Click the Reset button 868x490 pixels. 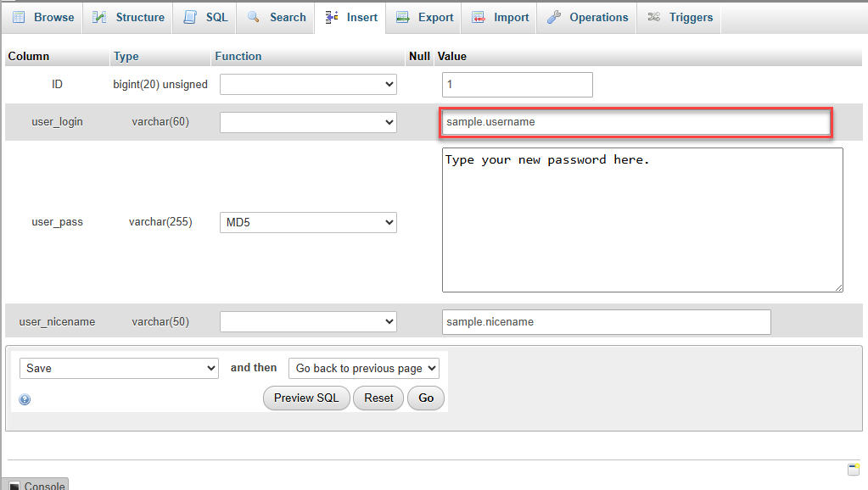tap(378, 398)
